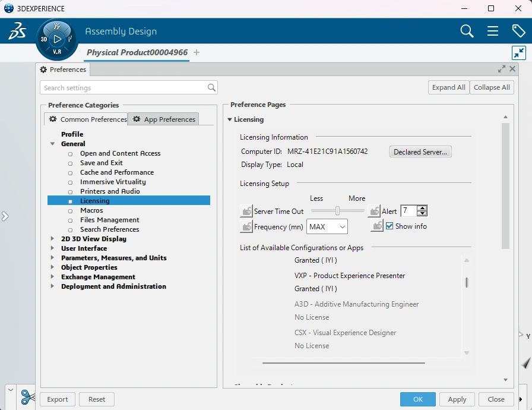Screen dimensions: 532x410
Task: Expand the User Interface category
Action: click(x=52, y=248)
